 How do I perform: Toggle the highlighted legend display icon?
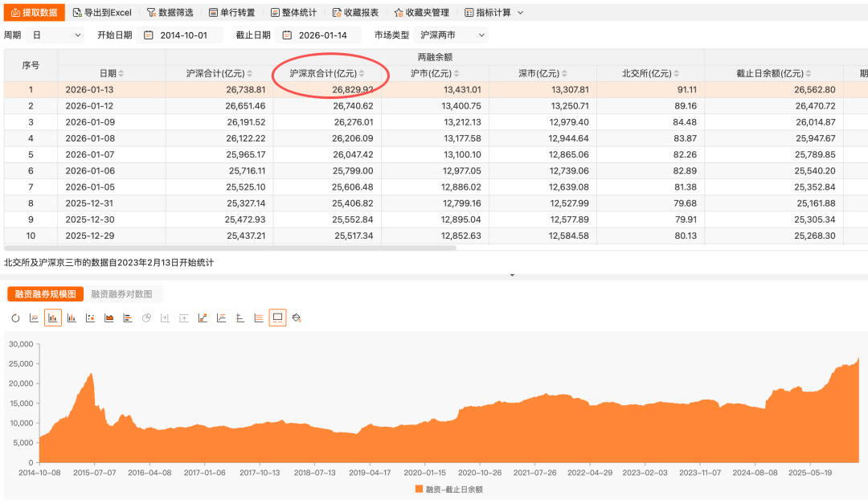pyautogui.click(x=277, y=318)
